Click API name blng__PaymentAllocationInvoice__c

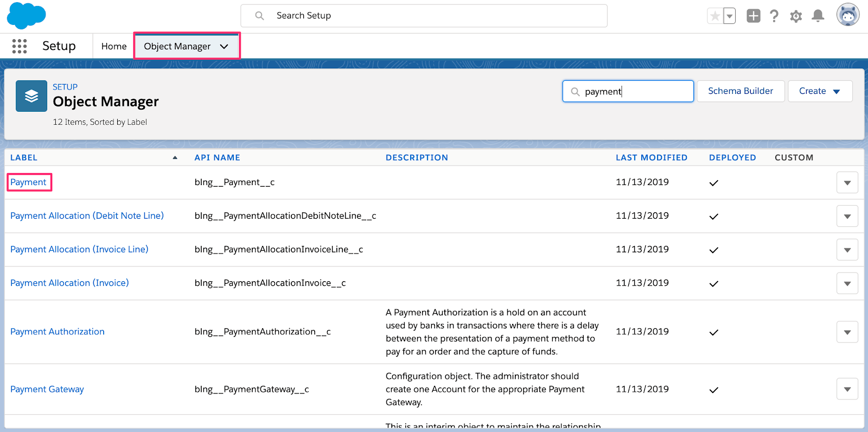(x=270, y=283)
